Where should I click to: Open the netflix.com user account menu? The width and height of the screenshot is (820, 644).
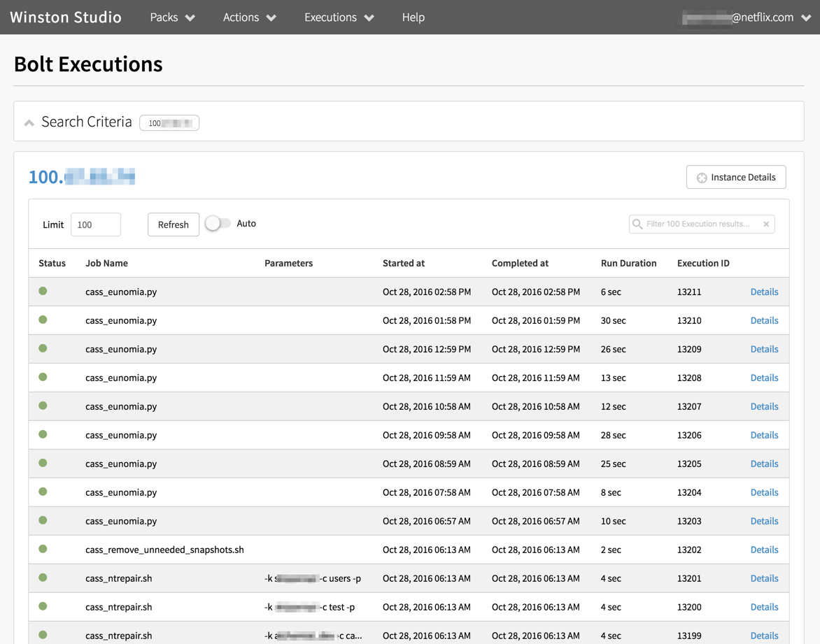746,17
